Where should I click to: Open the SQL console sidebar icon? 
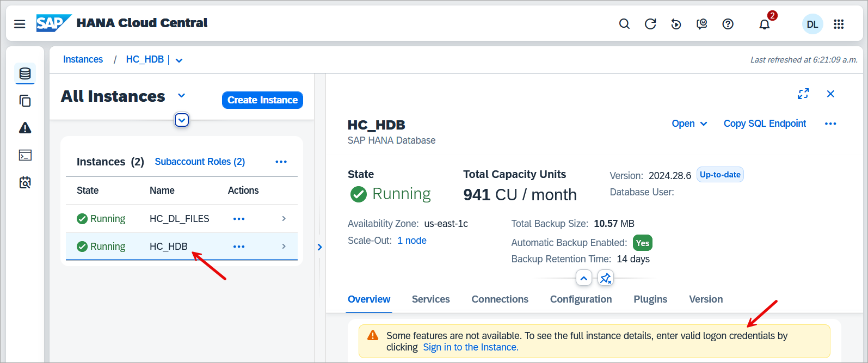tap(25, 155)
